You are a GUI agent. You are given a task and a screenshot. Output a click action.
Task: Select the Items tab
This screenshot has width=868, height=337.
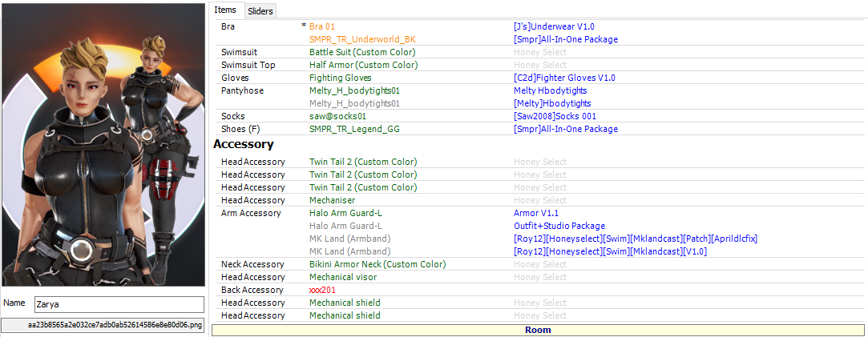[225, 10]
